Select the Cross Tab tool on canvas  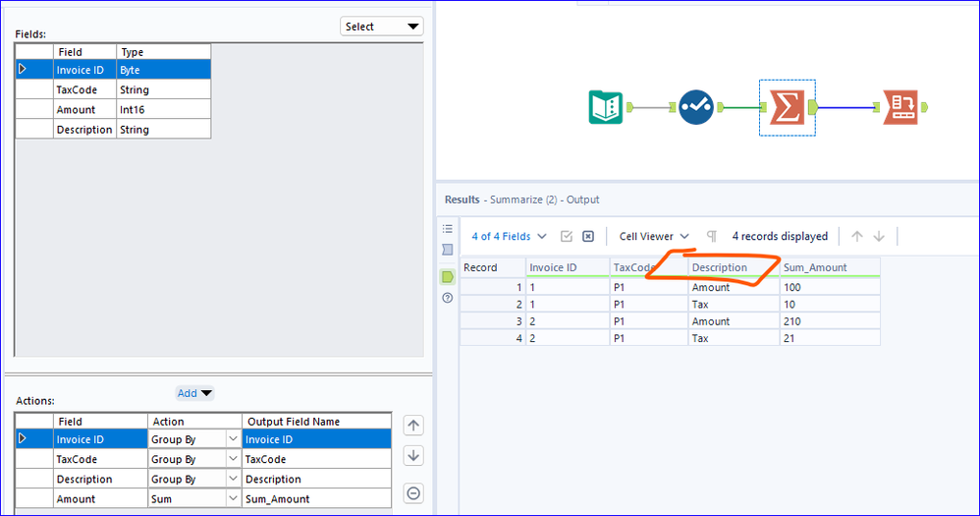click(900, 107)
